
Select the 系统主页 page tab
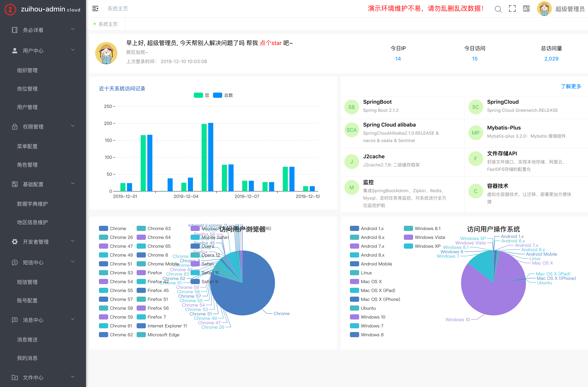(x=108, y=24)
